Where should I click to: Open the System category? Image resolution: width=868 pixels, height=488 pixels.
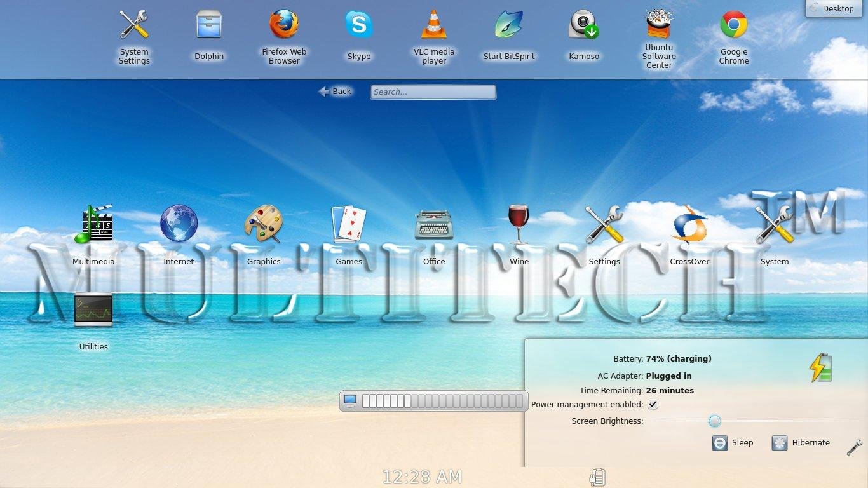tap(775, 234)
